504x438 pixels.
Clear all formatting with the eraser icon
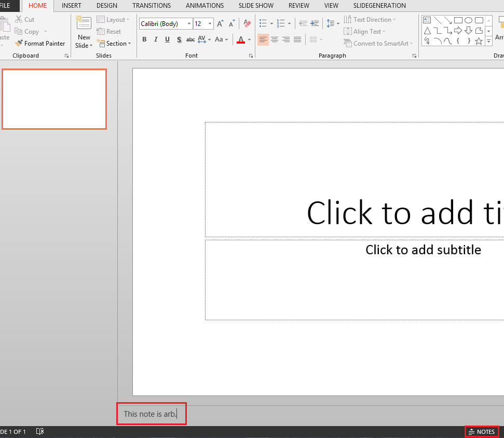247,23
